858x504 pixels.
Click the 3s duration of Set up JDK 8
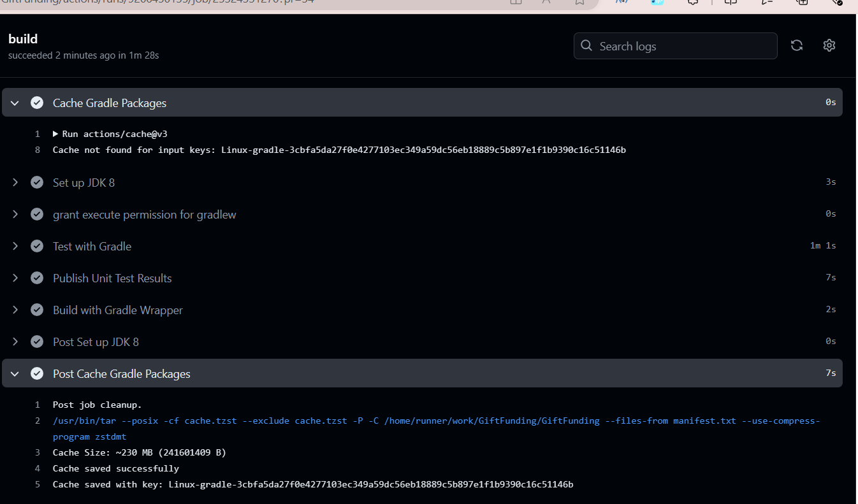831,182
